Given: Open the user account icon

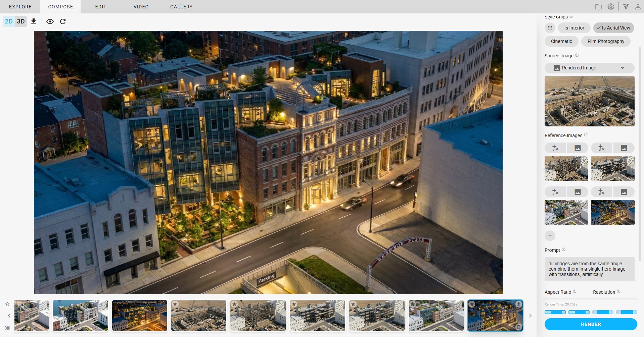Looking at the screenshot, I should [x=637, y=7].
